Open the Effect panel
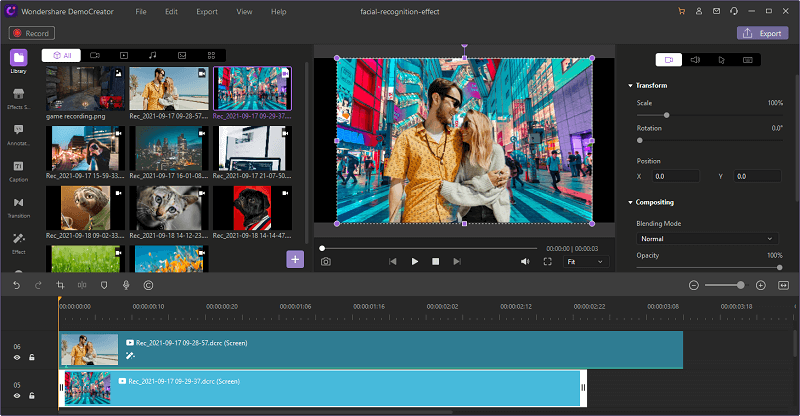This screenshot has height=416, width=800. tap(18, 243)
